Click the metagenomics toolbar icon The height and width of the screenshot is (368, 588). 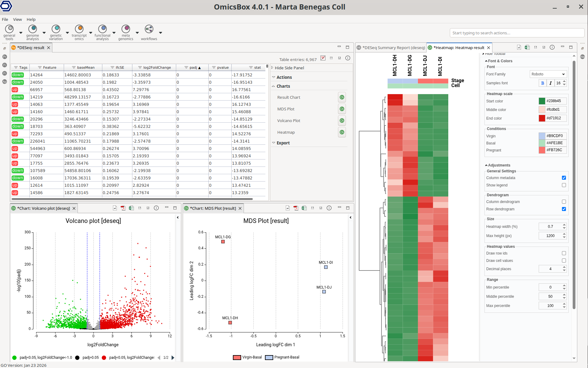[x=126, y=29]
